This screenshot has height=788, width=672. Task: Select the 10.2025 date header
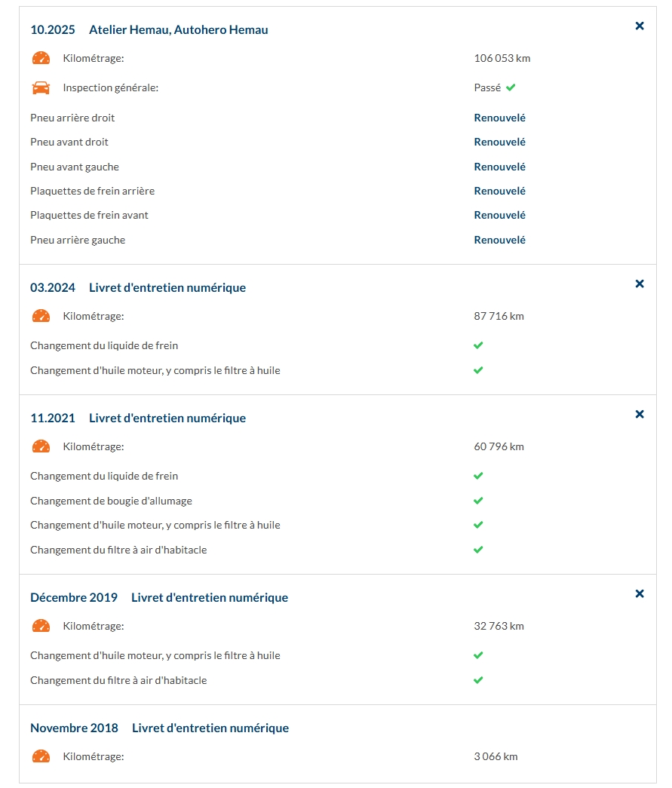[x=52, y=29]
